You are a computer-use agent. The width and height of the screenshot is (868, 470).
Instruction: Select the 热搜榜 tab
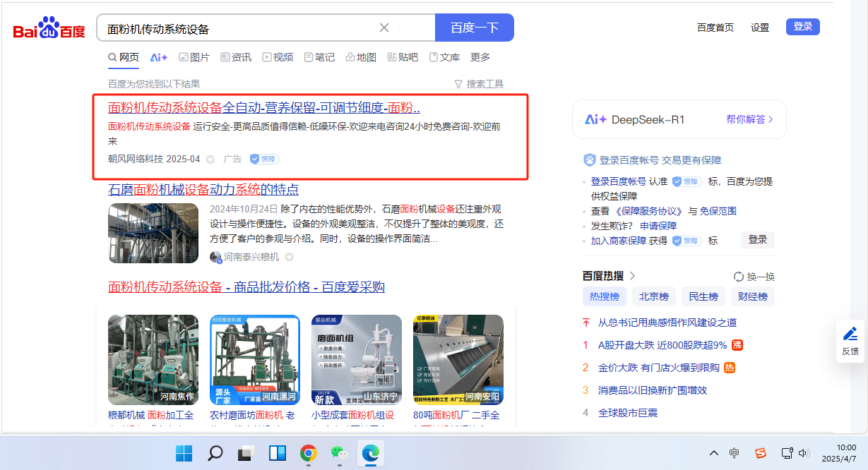[605, 296]
